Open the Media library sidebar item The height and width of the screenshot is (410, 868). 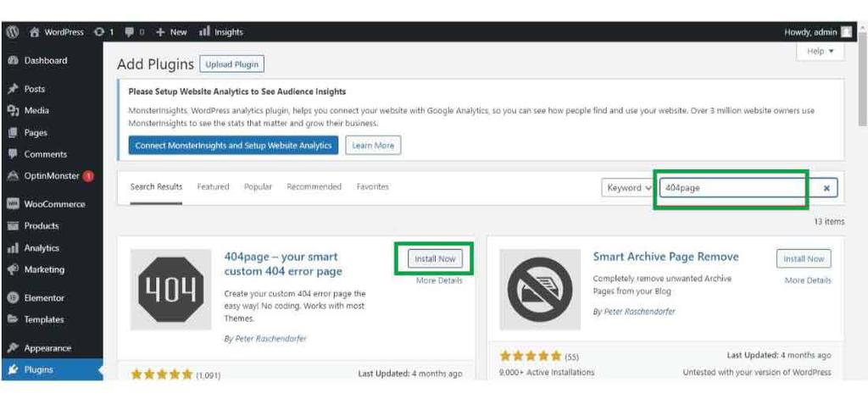[x=36, y=111]
